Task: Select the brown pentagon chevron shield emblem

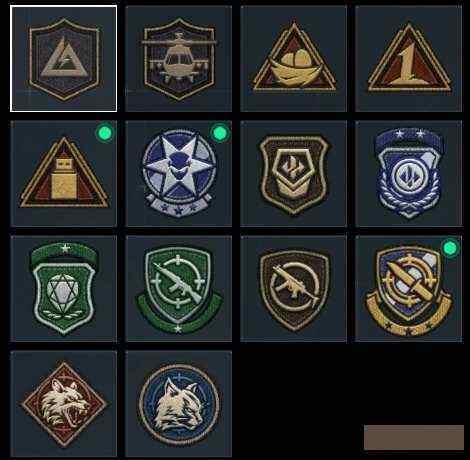Action: coord(294,174)
